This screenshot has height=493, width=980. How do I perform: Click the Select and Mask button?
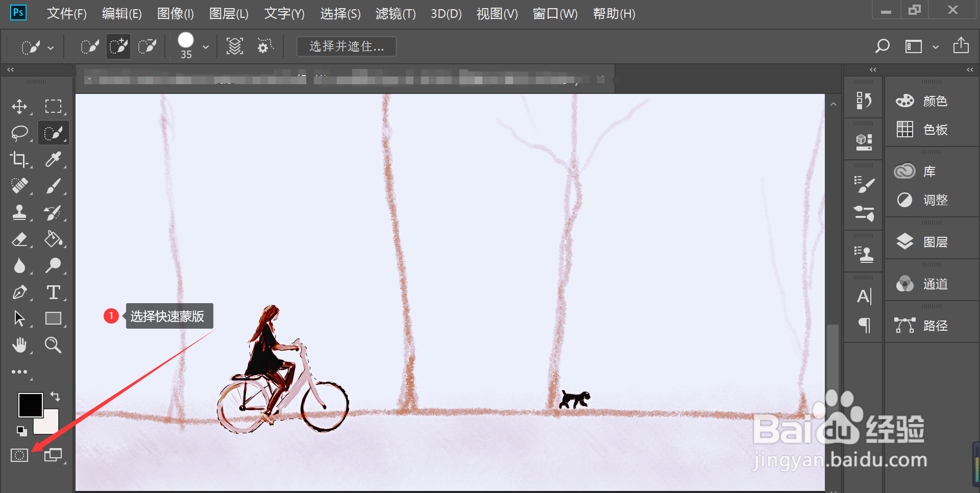pos(347,46)
